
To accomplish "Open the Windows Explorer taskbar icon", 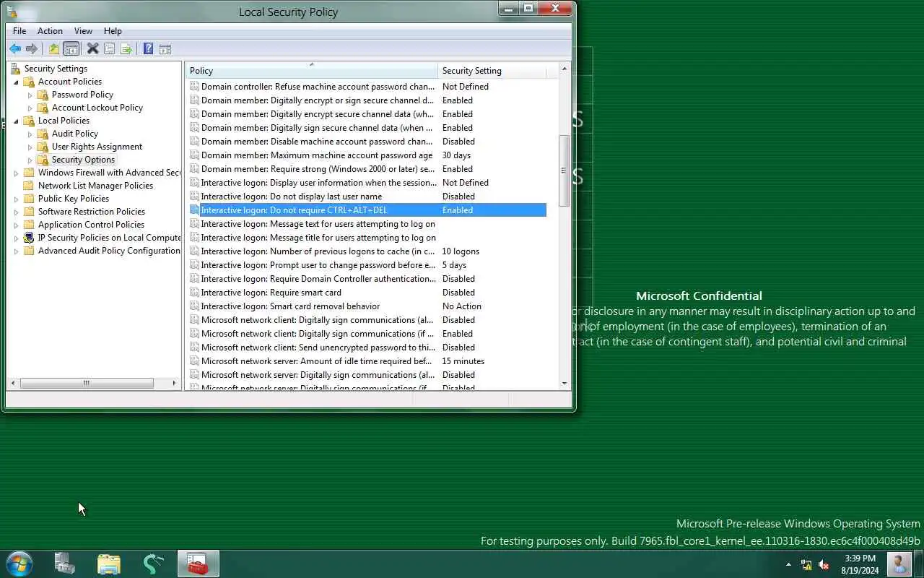I will pos(108,564).
